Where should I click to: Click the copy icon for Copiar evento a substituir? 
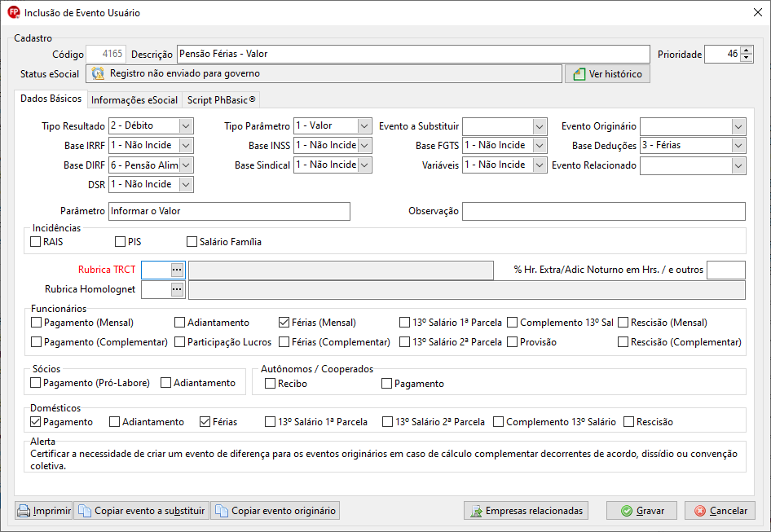pos(86,511)
